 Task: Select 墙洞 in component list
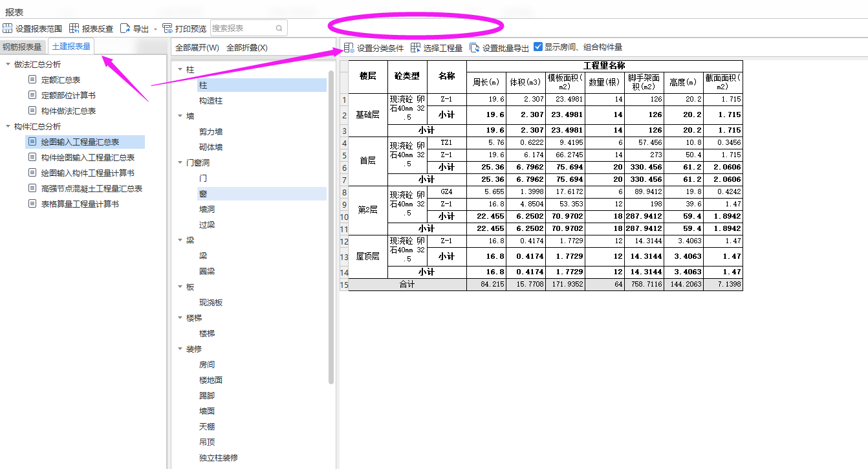[x=207, y=210]
